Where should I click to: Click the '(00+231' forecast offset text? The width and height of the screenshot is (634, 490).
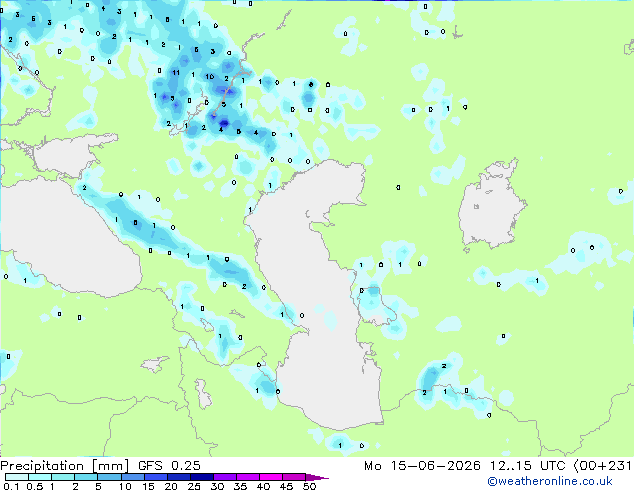[603, 466]
